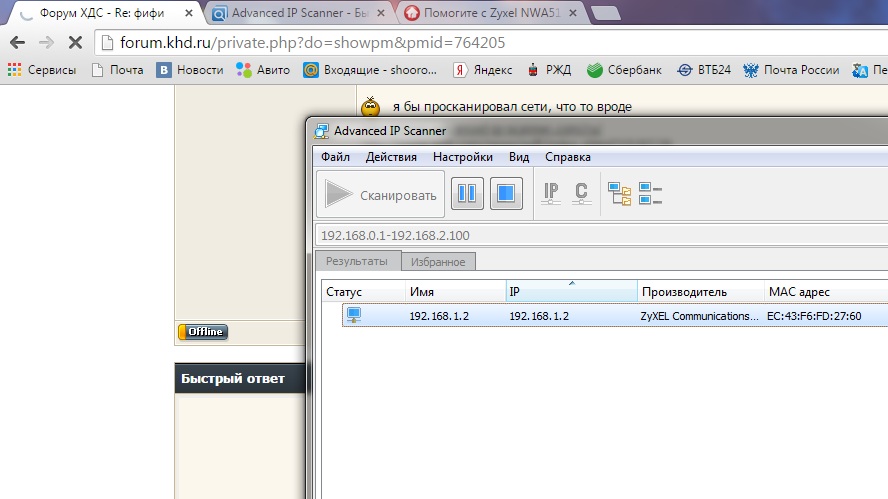Open the Вид menu
The width and height of the screenshot is (888, 499).
518,157
